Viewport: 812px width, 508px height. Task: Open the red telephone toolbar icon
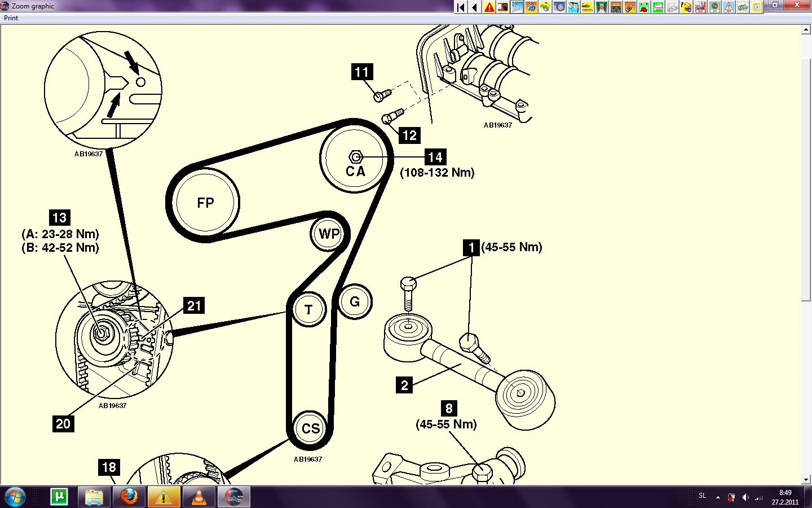click(x=643, y=7)
